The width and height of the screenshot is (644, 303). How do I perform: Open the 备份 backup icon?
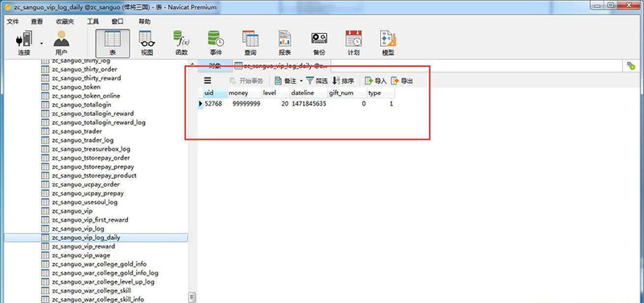coord(319,43)
